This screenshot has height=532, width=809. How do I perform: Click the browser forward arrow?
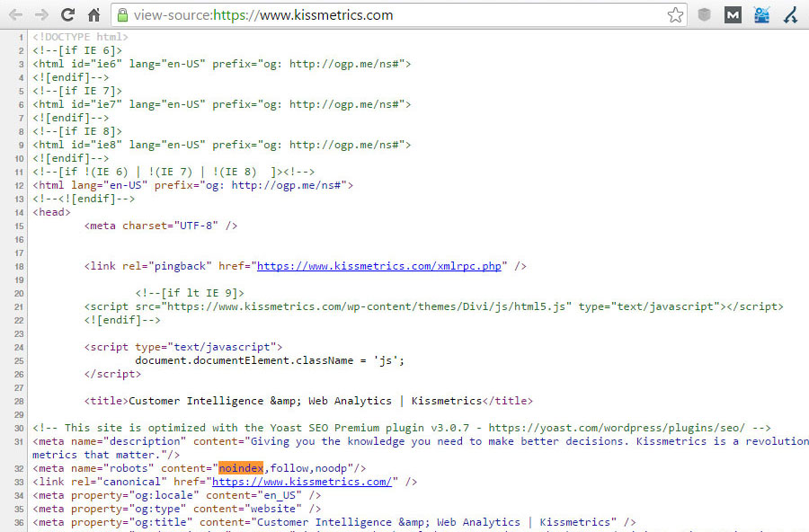tap(41, 15)
